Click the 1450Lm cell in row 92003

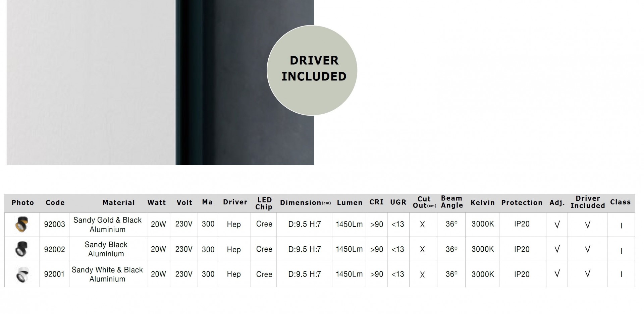click(x=349, y=224)
